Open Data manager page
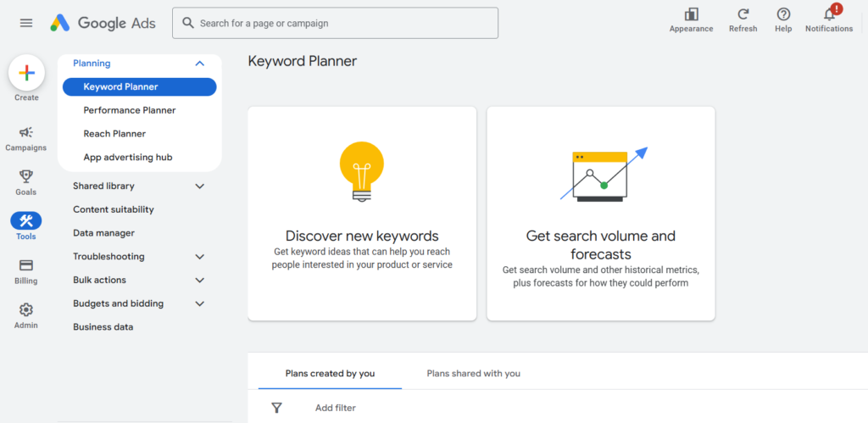868x423 pixels. click(103, 233)
